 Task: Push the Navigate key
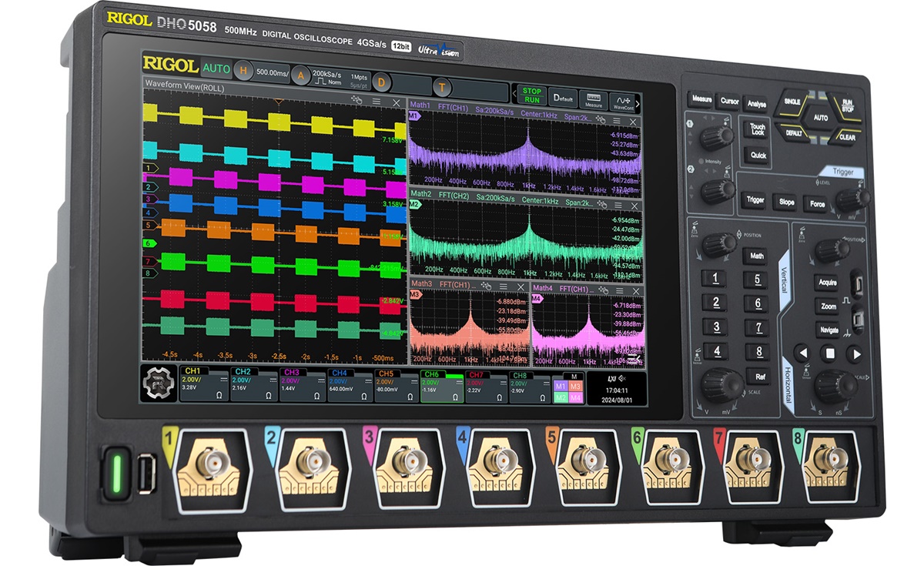[829, 330]
